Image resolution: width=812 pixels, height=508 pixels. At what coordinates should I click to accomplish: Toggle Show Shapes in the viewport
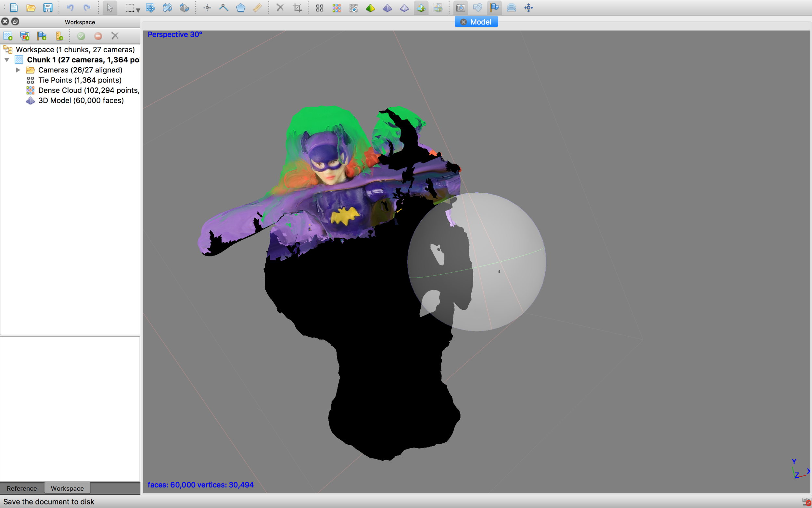(477, 8)
